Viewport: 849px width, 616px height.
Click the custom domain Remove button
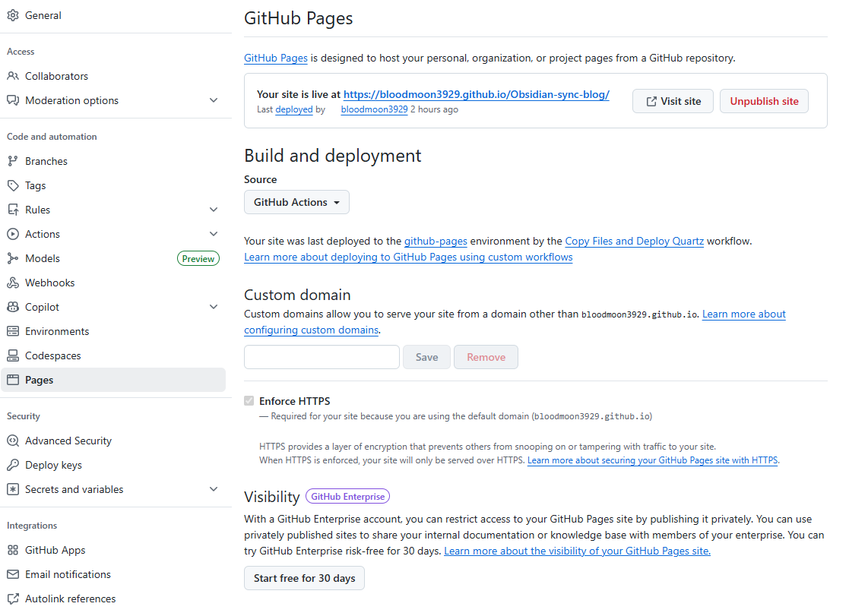point(486,357)
